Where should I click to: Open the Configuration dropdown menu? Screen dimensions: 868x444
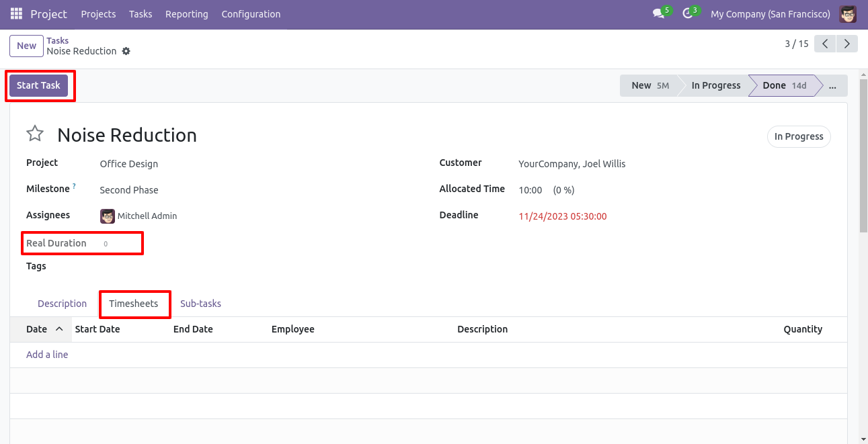tap(251, 14)
